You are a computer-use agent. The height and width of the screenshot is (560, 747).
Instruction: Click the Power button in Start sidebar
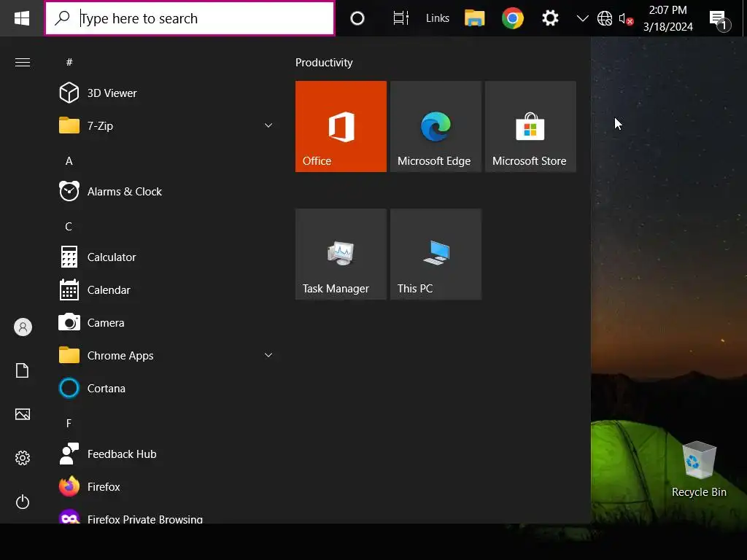tap(23, 502)
